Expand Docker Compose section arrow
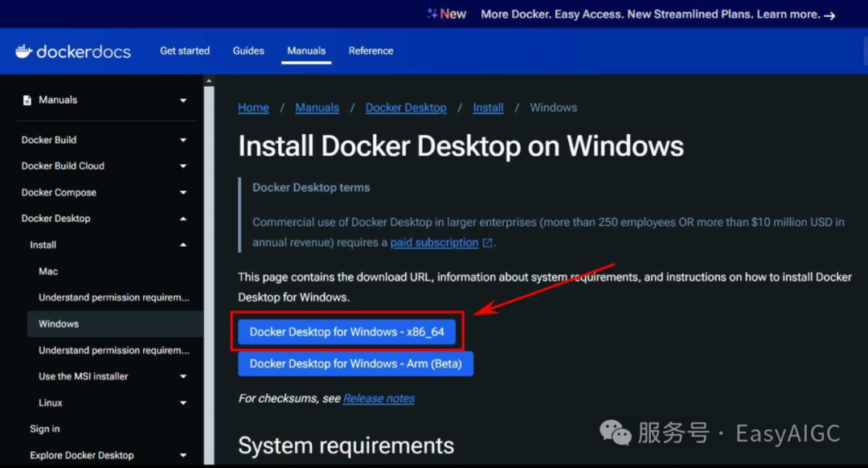The width and height of the screenshot is (868, 468). pos(183,193)
